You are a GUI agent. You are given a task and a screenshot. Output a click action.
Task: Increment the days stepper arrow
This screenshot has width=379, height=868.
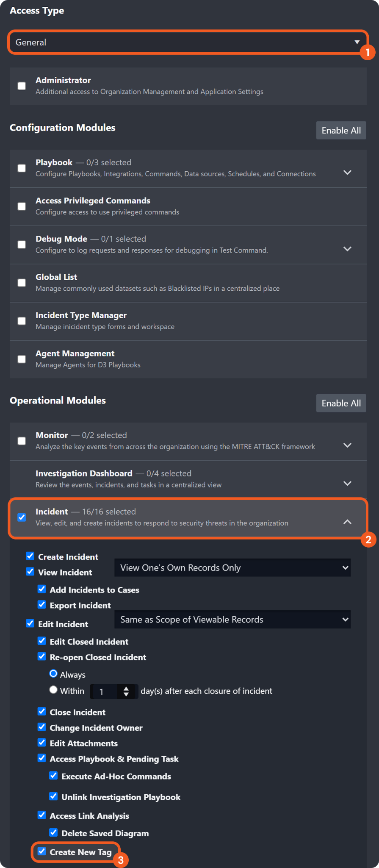coord(126,688)
